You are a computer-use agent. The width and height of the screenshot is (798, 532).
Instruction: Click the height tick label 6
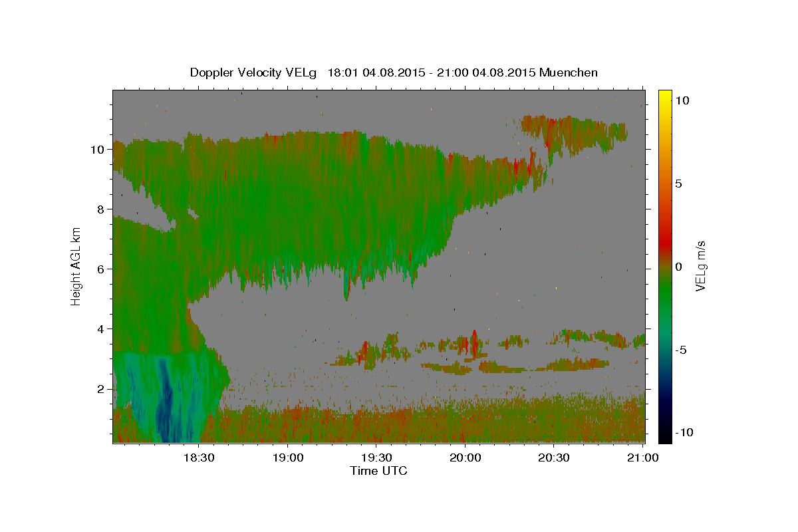[x=102, y=269]
